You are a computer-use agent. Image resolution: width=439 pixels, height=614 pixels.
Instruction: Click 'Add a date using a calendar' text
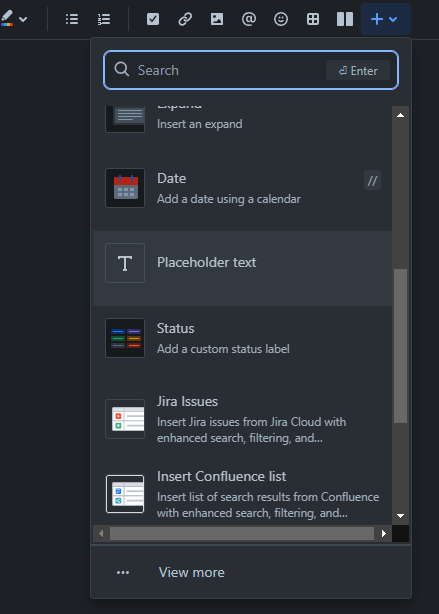(229, 199)
